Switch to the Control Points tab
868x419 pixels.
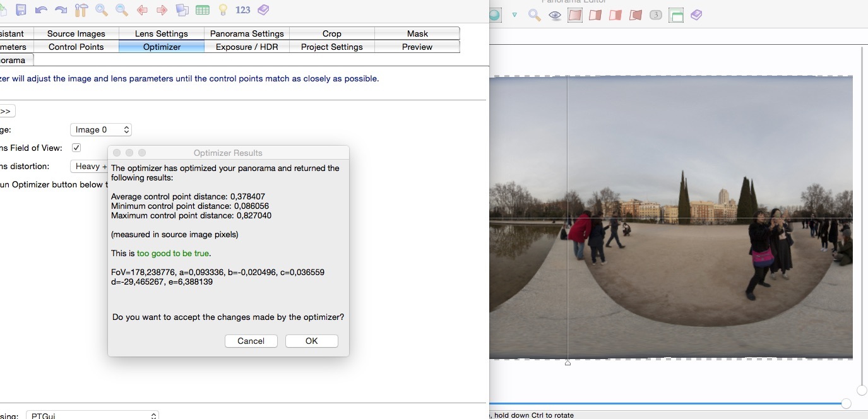[x=76, y=47]
